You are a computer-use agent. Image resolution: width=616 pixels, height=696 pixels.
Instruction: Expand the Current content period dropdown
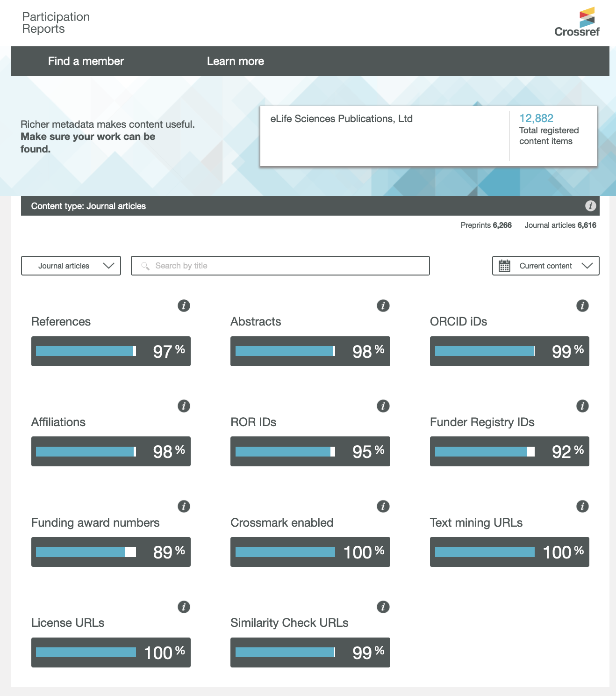[x=546, y=266]
